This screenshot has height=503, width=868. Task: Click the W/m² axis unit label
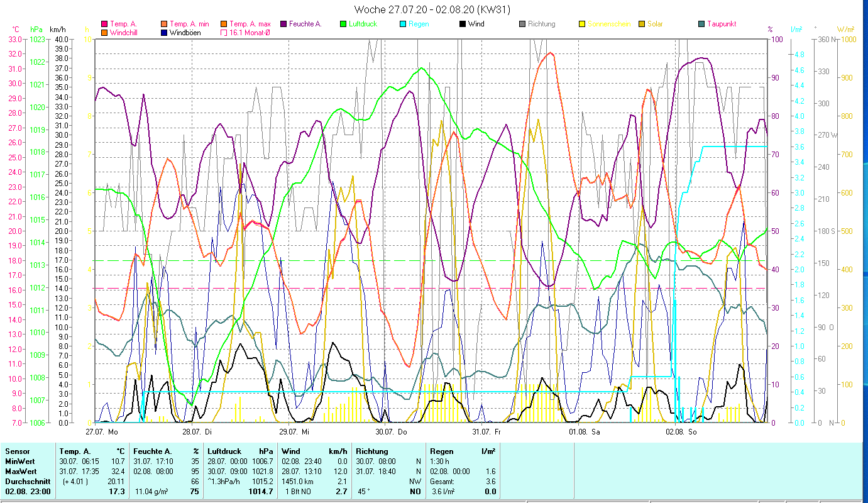point(845,30)
